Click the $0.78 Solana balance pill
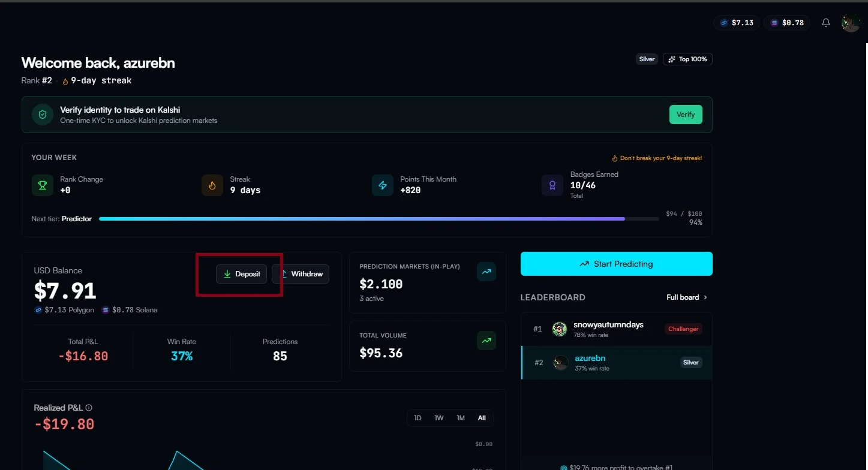This screenshot has height=470, width=868. [787, 23]
